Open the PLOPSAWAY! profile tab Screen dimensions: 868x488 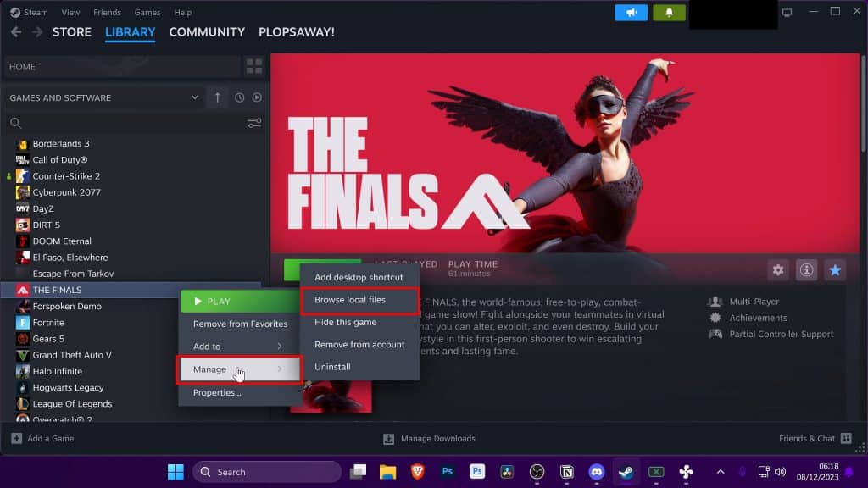297,32
